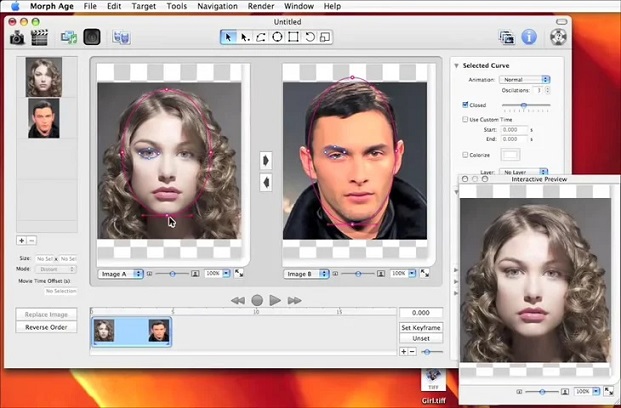Open the Tools menu

point(177,6)
